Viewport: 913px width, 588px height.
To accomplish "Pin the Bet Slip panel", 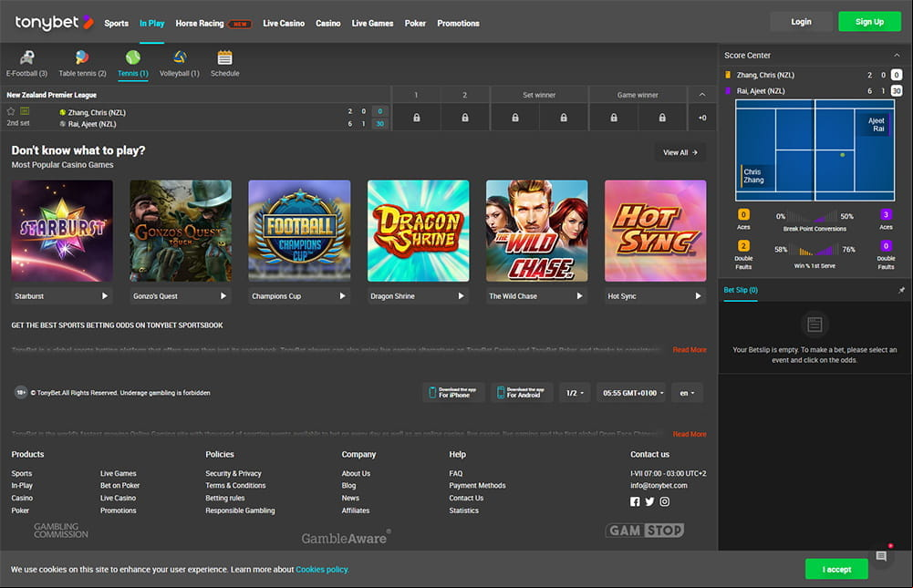I will coord(901,290).
